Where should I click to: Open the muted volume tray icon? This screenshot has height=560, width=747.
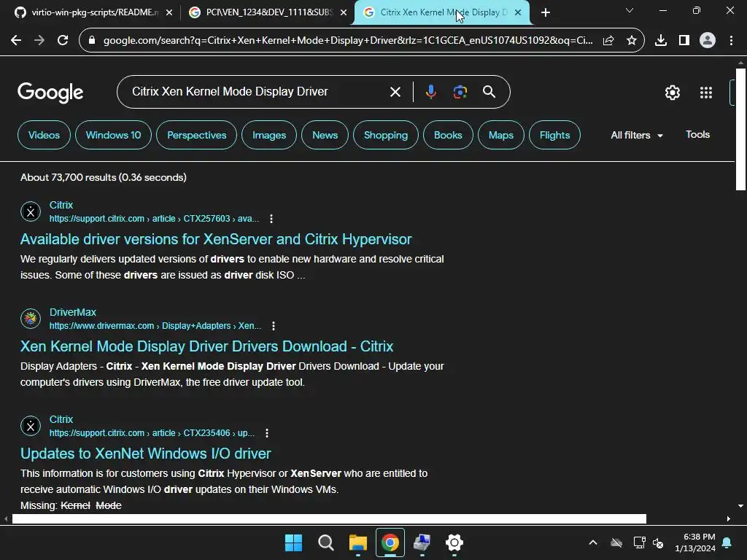tap(658, 542)
